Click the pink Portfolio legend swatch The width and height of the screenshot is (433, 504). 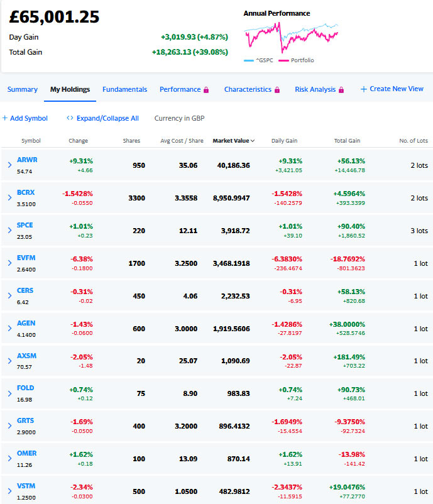pos(283,60)
